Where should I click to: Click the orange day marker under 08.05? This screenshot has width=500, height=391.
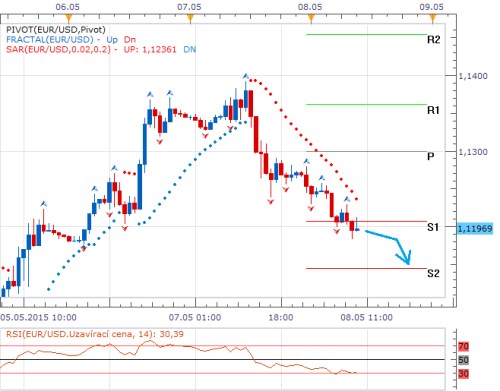click(311, 18)
